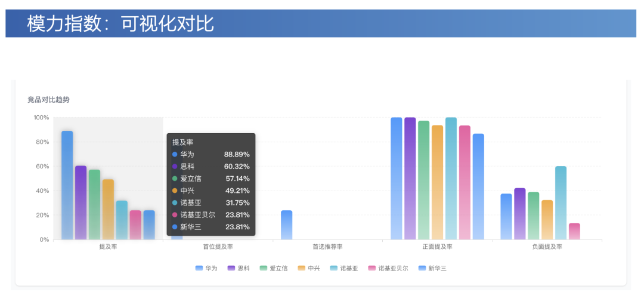Viewport: 644px width, 304px height.
Task: Toggle the 诺基亚 series in the chart legend
Action: pos(344,268)
